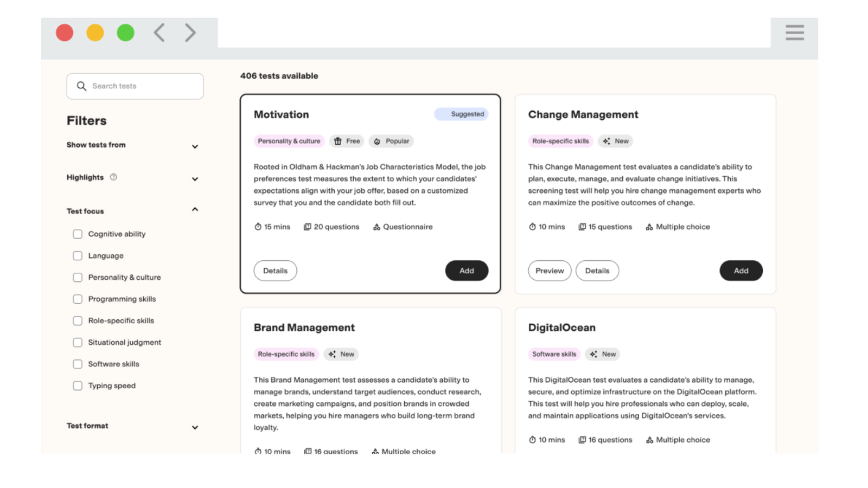Enable the Software skills checkbox
Screen dimensions: 868x488
pyautogui.click(x=78, y=364)
